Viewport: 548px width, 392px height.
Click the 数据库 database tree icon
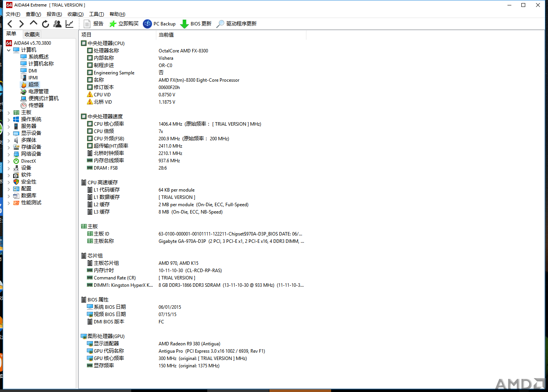pos(16,196)
